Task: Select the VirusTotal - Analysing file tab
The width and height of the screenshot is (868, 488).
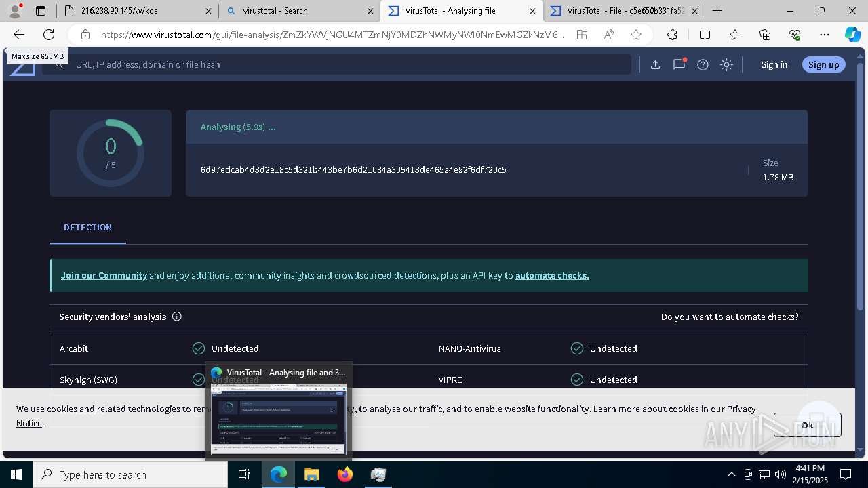Action: 461,11
